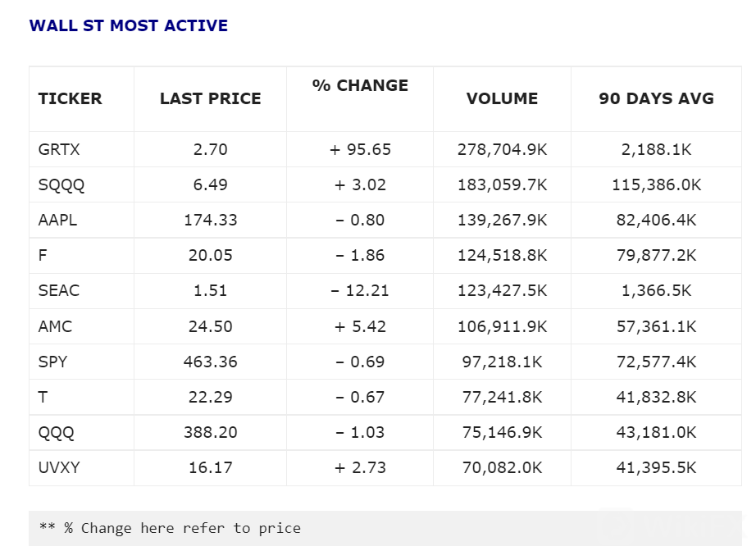Click AAPL's last price 174.33

pyautogui.click(x=210, y=220)
